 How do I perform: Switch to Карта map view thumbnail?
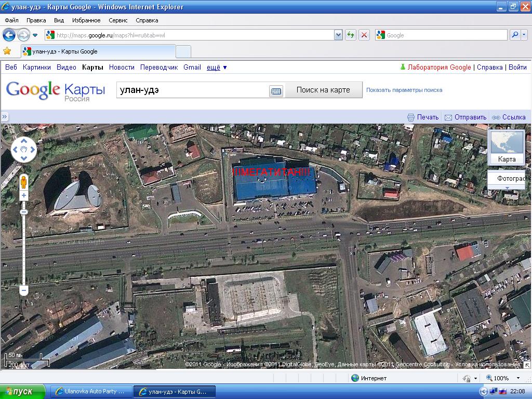coord(507,148)
